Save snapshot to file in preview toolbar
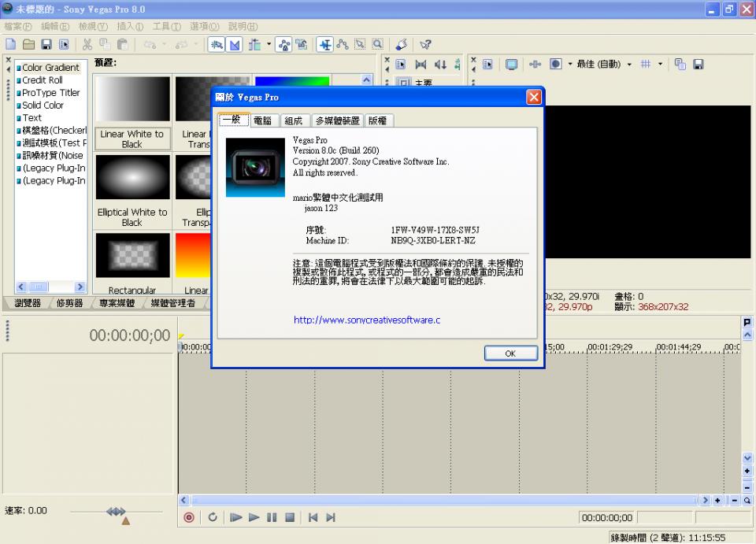The image size is (756, 544). pos(698,65)
